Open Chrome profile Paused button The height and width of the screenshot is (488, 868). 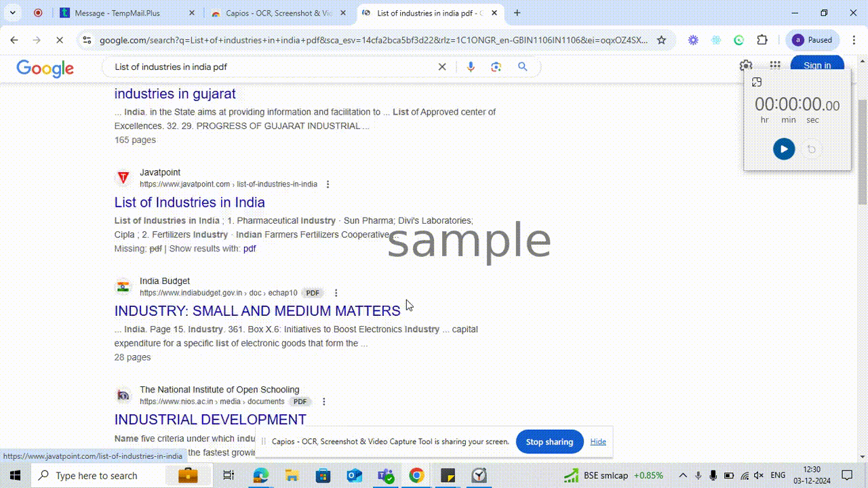(812, 40)
